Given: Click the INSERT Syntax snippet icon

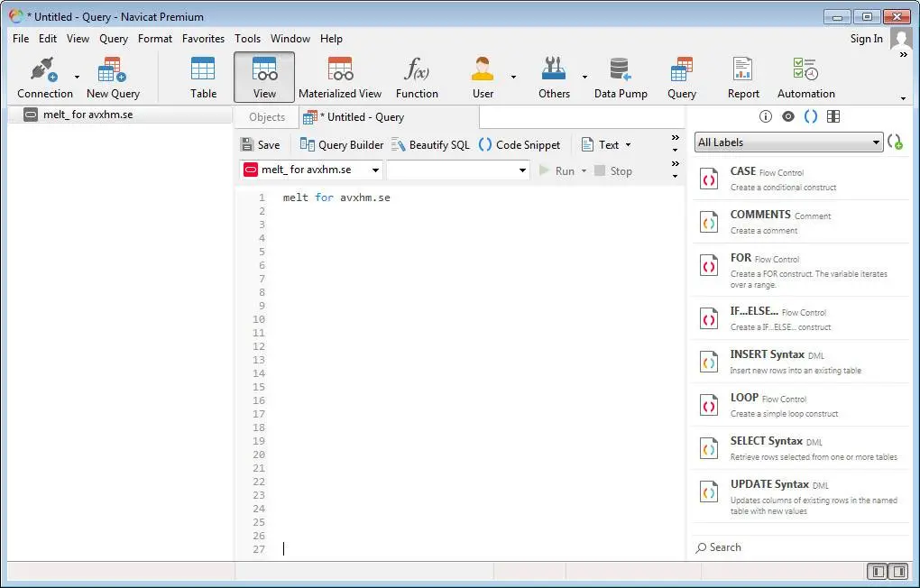Looking at the screenshot, I should [709, 362].
